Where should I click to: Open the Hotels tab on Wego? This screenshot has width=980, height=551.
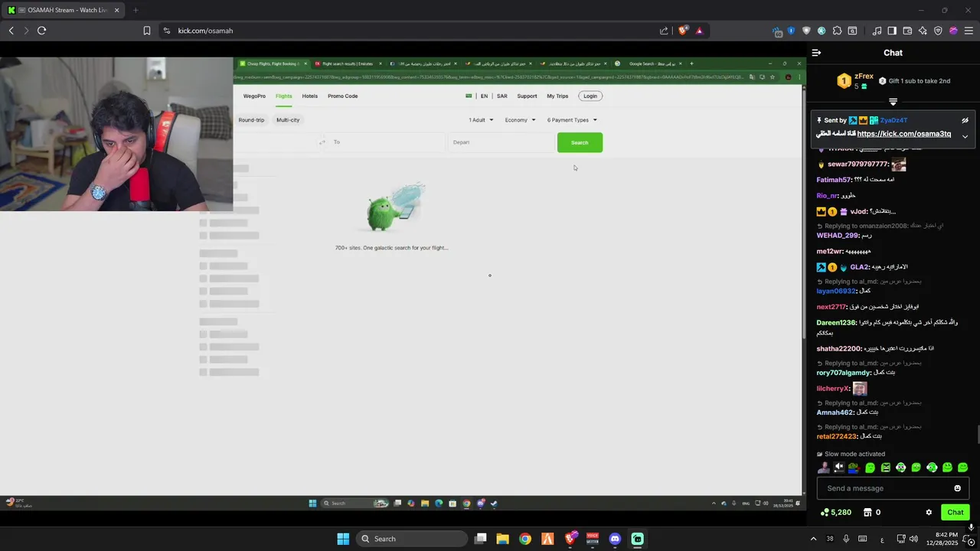point(309,96)
